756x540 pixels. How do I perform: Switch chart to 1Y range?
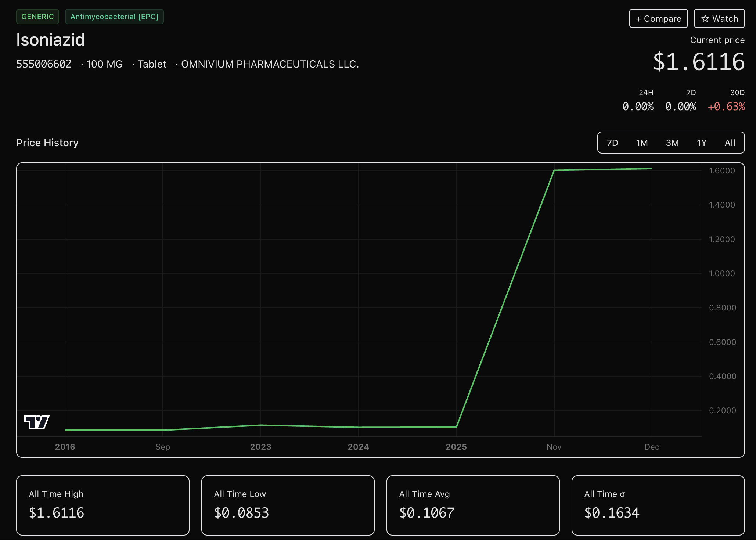tap(702, 143)
